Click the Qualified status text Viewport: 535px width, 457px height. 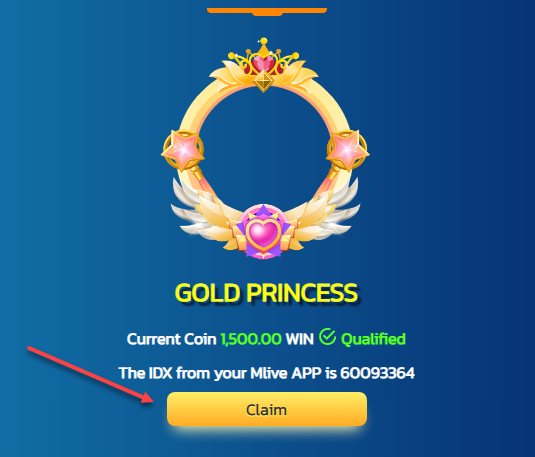point(373,339)
